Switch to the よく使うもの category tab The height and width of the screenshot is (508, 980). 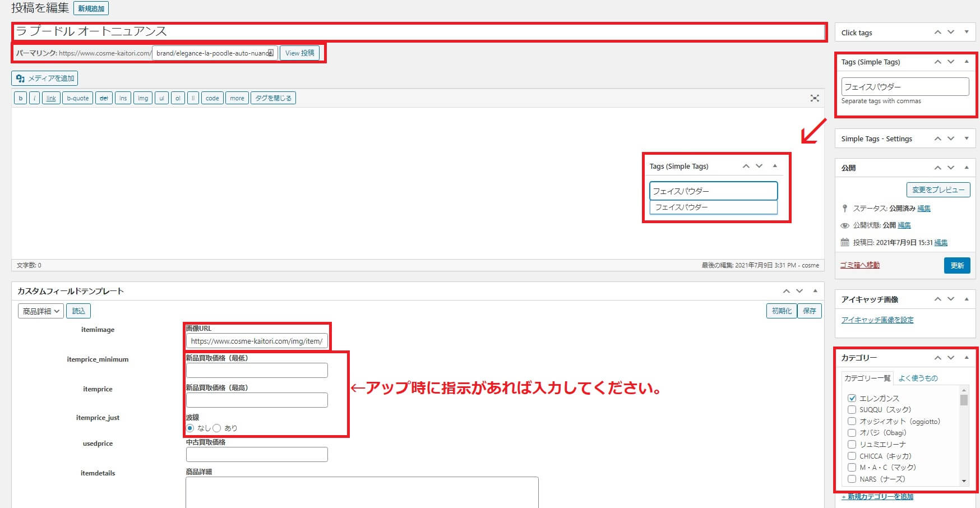918,378
